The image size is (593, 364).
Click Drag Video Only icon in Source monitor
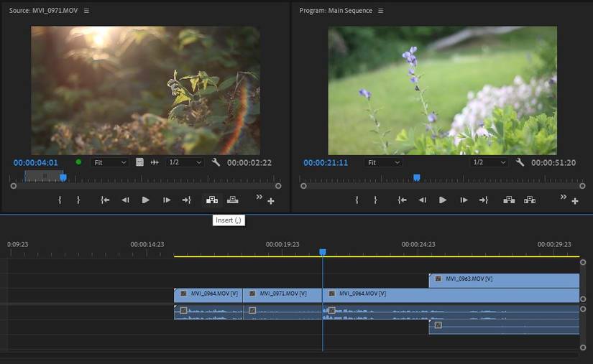(x=139, y=162)
